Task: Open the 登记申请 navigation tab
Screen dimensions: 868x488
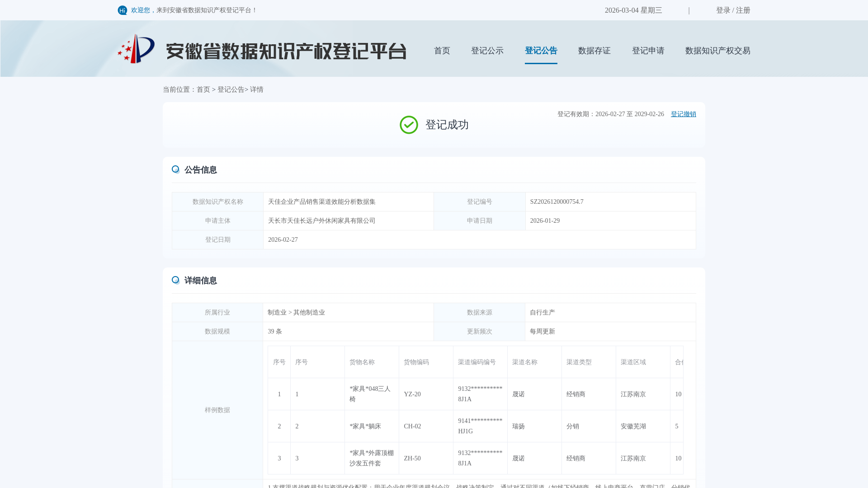Action: click(x=648, y=51)
